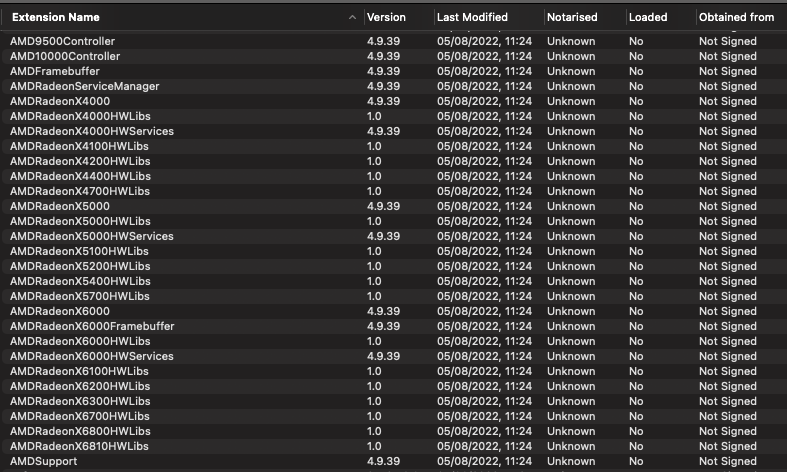
Task: Select AMDRadeonX6000Framebuffer extension
Action: 394,326
